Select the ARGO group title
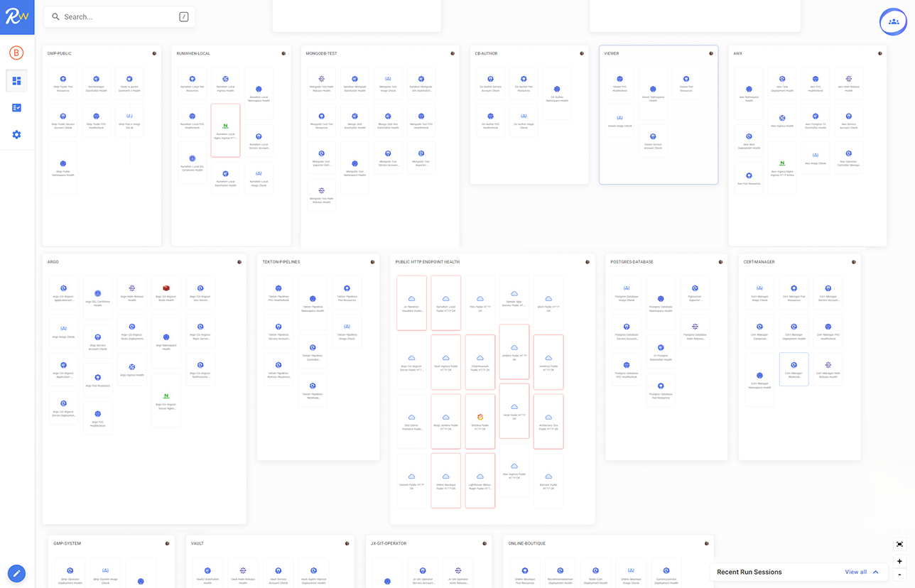Image resolution: width=915 pixels, height=588 pixels. [x=53, y=262]
